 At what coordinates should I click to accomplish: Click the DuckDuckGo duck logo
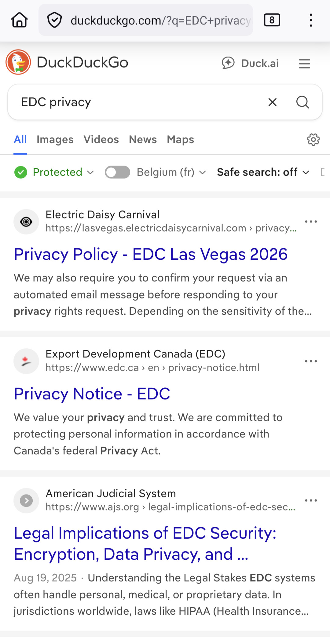click(18, 62)
